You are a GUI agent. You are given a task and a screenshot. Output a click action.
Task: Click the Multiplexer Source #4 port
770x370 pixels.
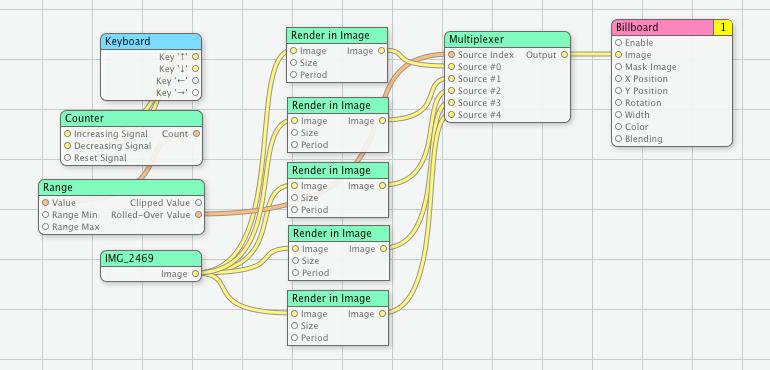coord(451,115)
